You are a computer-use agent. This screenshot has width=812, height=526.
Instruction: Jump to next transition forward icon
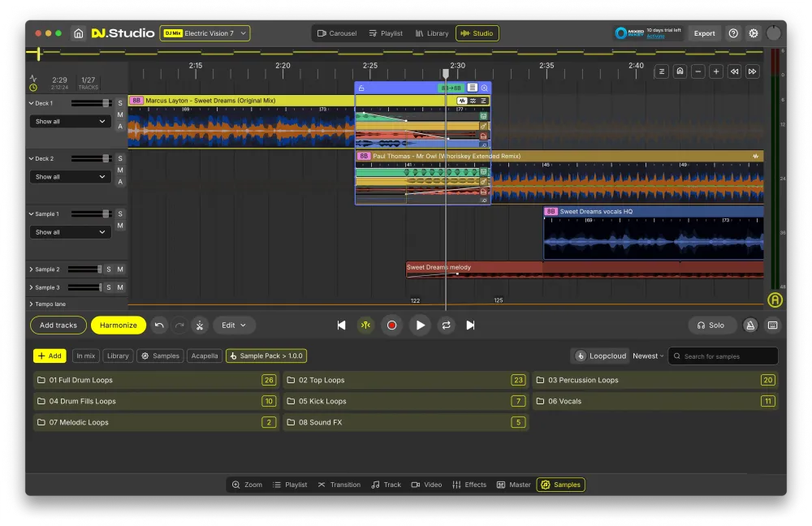tap(753, 71)
